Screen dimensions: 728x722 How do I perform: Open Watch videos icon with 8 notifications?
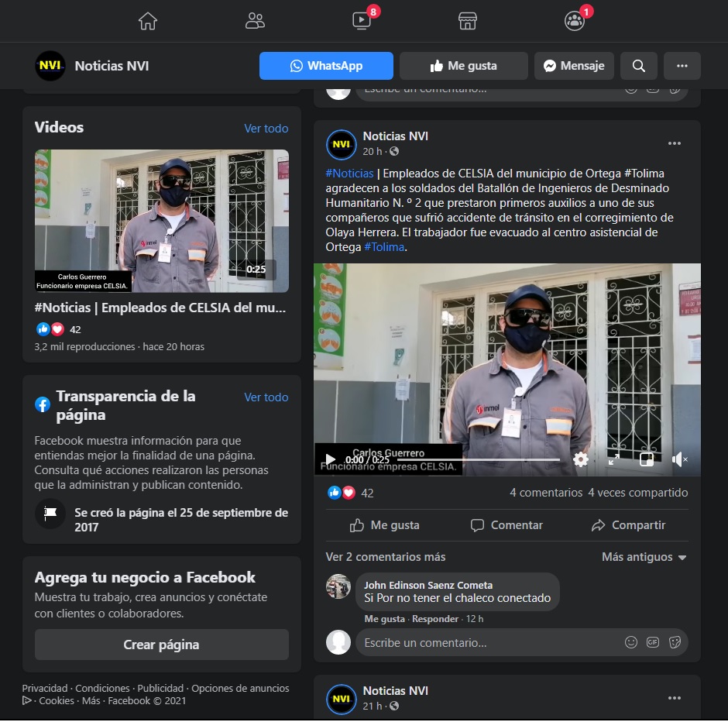pos(362,21)
